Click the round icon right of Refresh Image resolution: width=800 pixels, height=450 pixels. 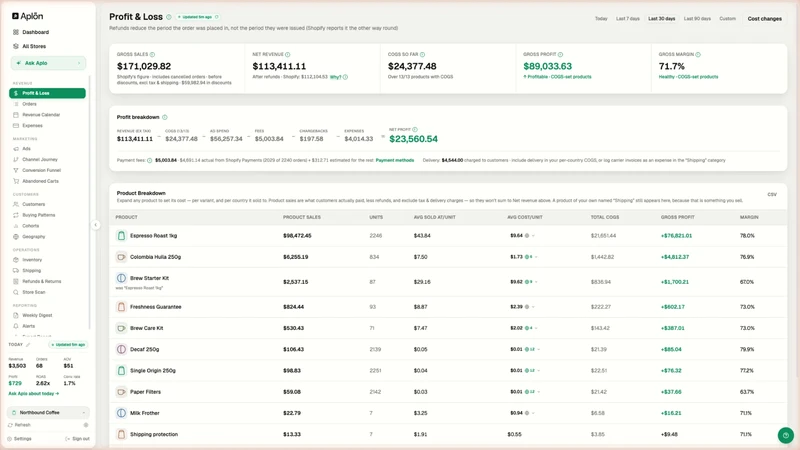point(86,425)
